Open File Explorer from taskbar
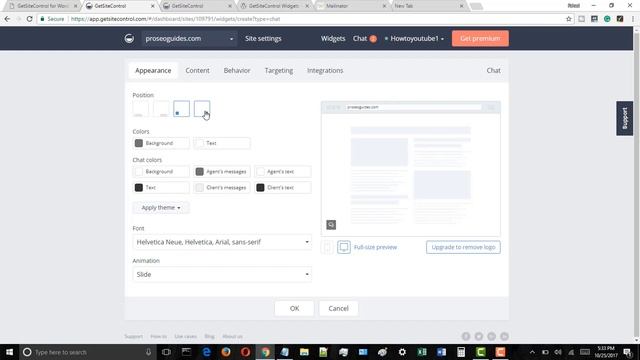The height and width of the screenshot is (360, 640). coord(304,352)
